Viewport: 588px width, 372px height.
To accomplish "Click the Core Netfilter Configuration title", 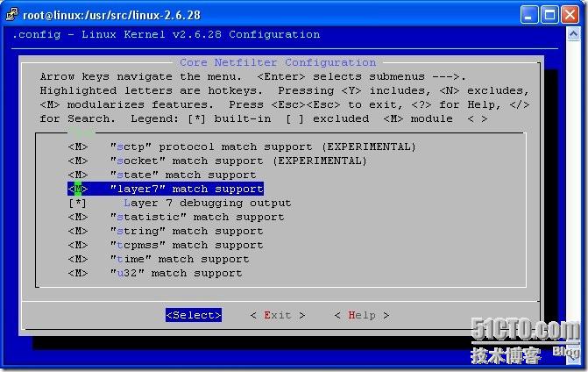I will tap(278, 62).
